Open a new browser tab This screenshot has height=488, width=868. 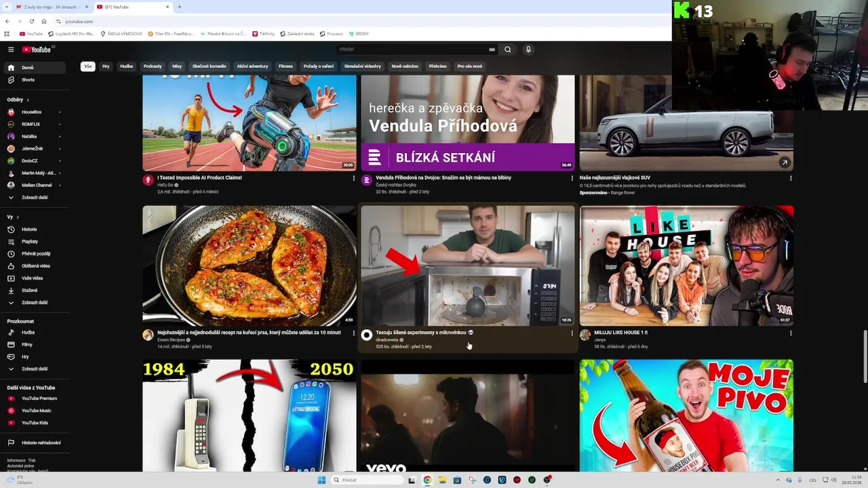179,7
